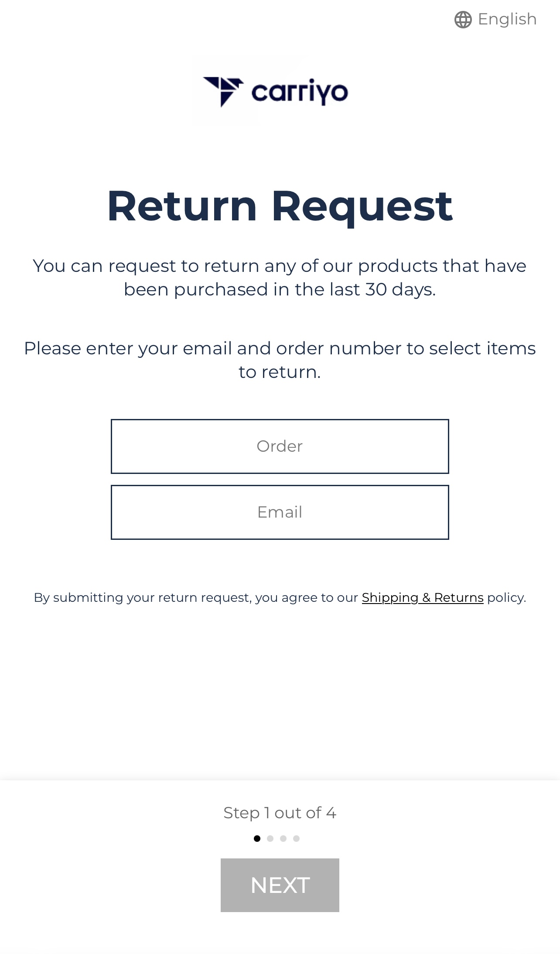
Task: Click the globe language icon
Action: (x=463, y=20)
